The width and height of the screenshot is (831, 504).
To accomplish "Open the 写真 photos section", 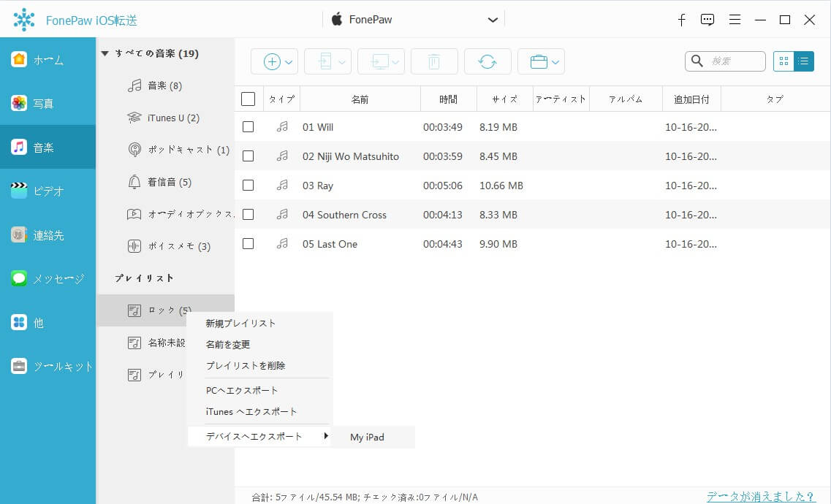I will [x=48, y=103].
